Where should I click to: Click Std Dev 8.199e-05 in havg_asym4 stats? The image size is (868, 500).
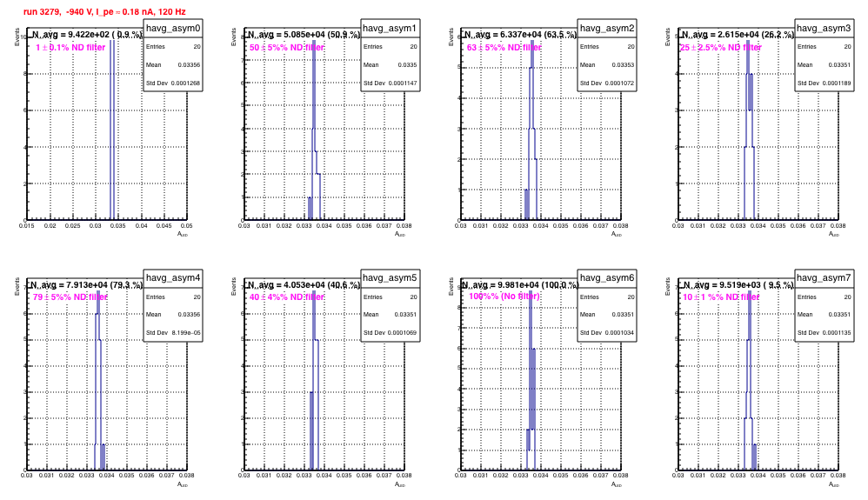173,333
